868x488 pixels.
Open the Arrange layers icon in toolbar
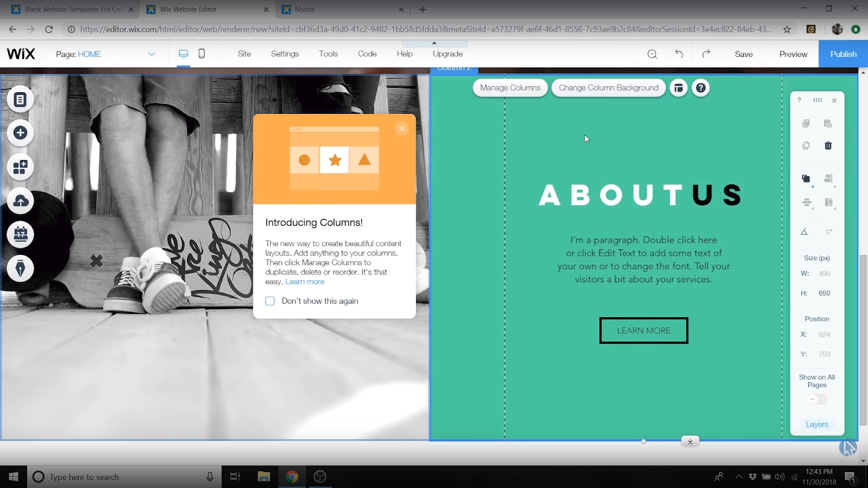coord(806,179)
